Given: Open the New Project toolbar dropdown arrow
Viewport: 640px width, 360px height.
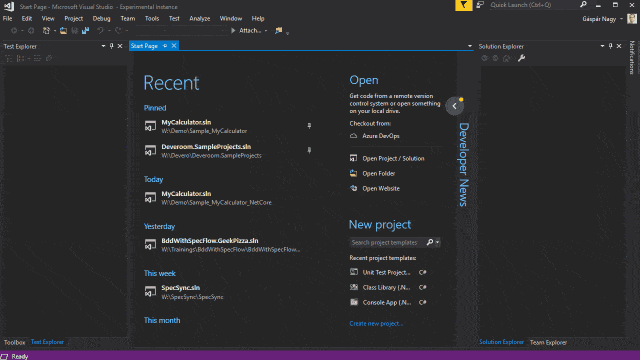Looking at the screenshot, I should click(x=55, y=31).
